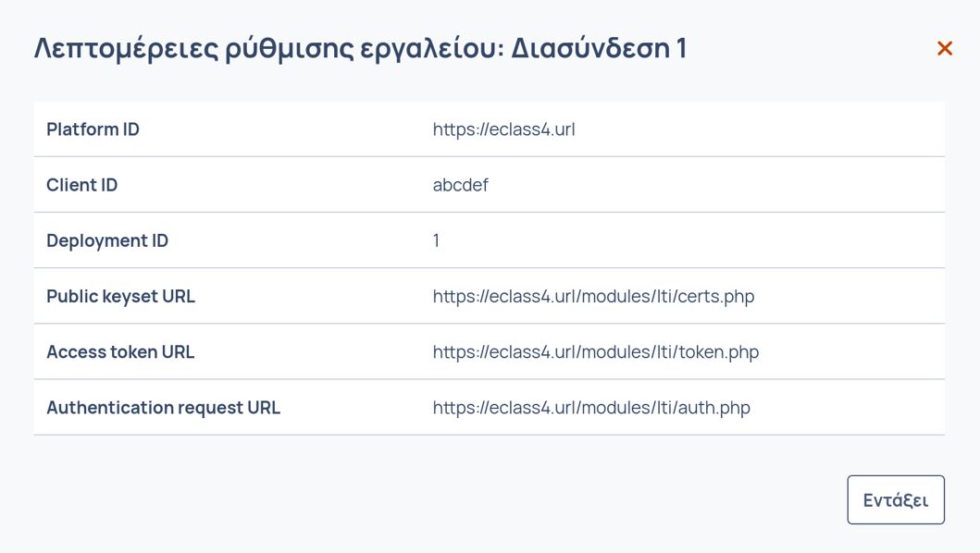This screenshot has height=553, width=980.
Task: Click the Διασύνδεση 1 text in the title
Action: (x=599, y=48)
